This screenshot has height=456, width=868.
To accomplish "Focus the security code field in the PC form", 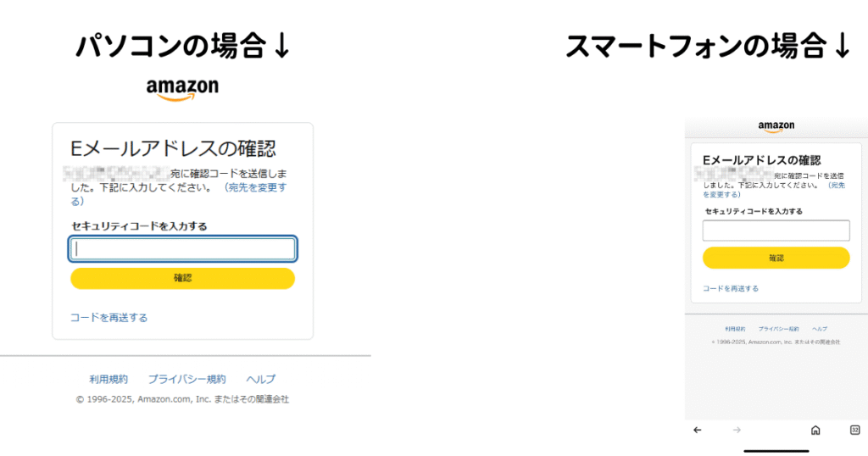I will (183, 249).
